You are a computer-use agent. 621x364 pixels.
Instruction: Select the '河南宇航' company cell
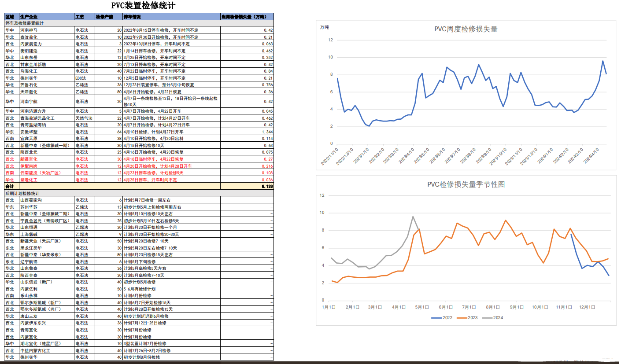coord(47,102)
